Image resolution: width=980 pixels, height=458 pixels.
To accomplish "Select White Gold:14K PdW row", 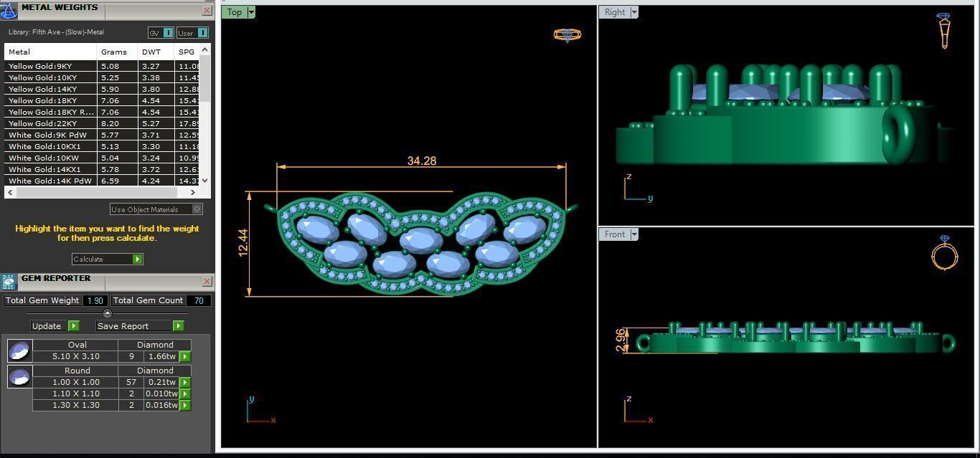I will click(x=102, y=181).
